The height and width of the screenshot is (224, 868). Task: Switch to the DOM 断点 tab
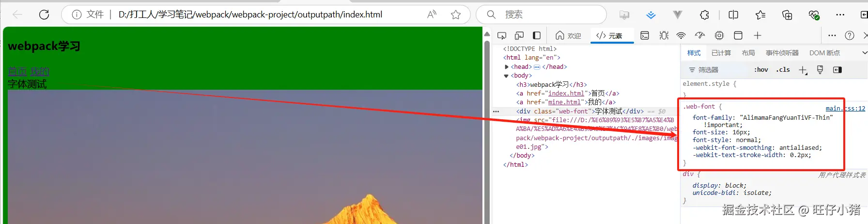[x=824, y=53]
